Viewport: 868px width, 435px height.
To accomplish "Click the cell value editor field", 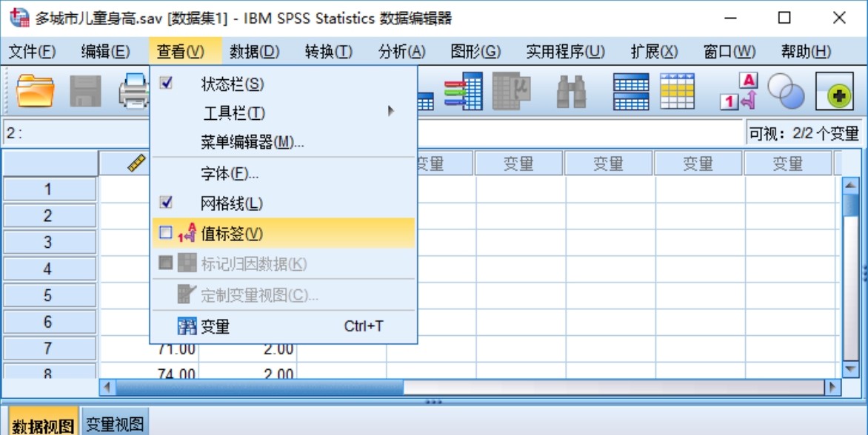I will [x=580, y=133].
